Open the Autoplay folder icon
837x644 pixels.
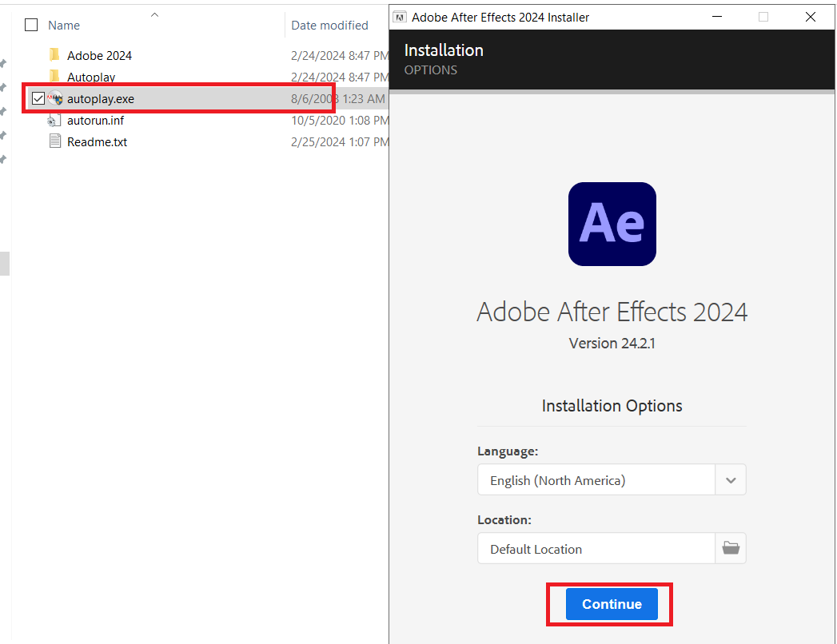(x=54, y=77)
